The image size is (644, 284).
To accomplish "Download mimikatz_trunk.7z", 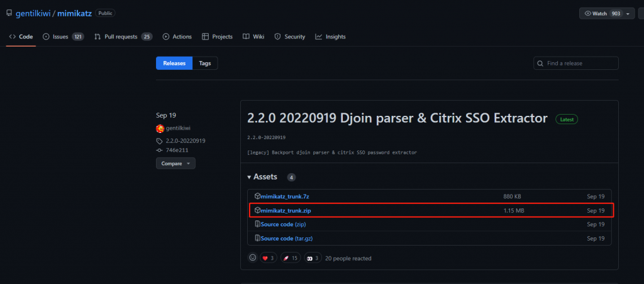I will [x=285, y=196].
